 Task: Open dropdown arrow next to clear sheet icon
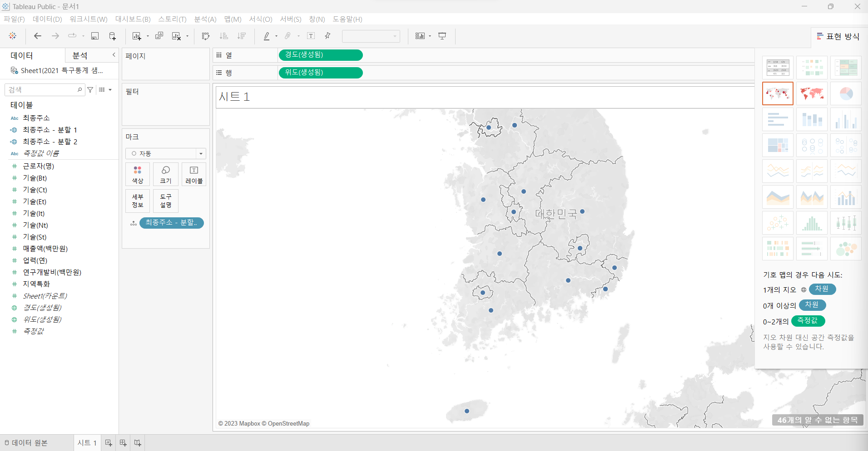tap(187, 36)
